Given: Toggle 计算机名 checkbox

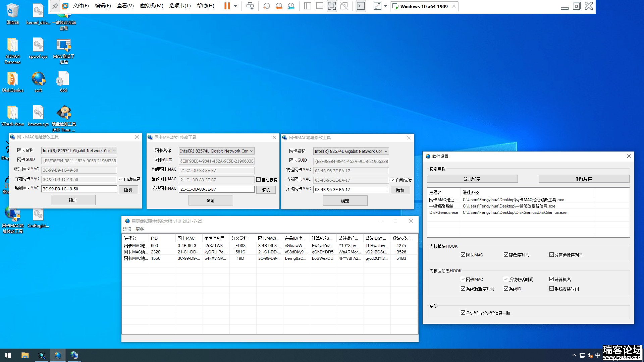Looking at the screenshot, I should (x=552, y=279).
